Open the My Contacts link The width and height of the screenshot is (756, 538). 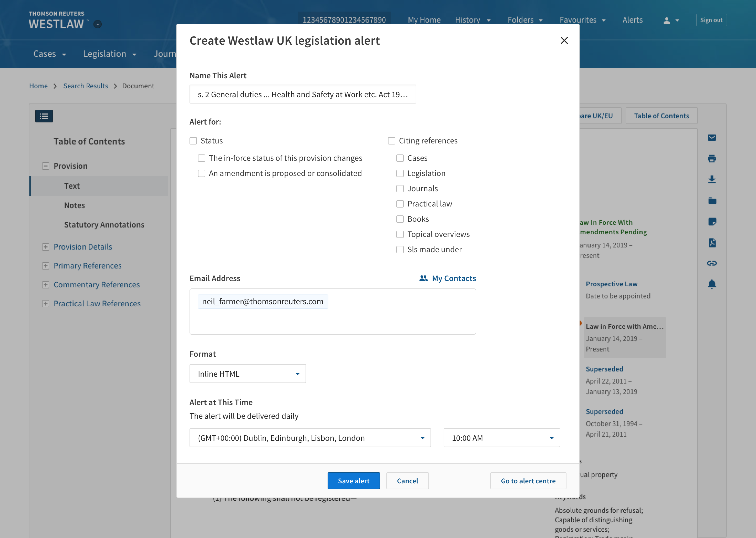tap(454, 278)
